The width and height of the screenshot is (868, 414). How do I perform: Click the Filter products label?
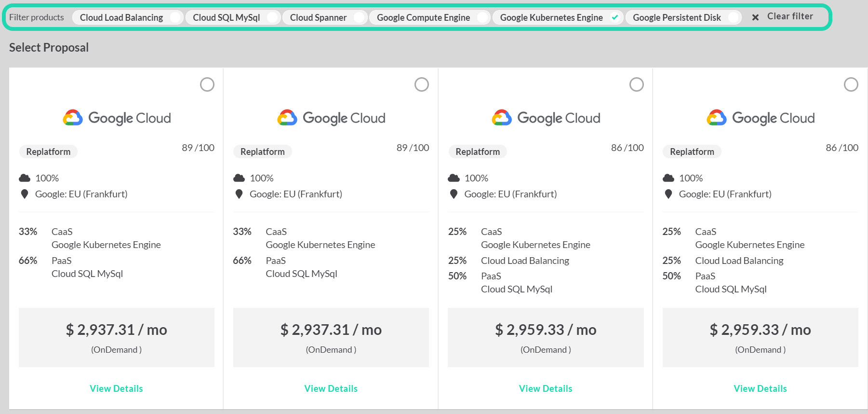(37, 17)
